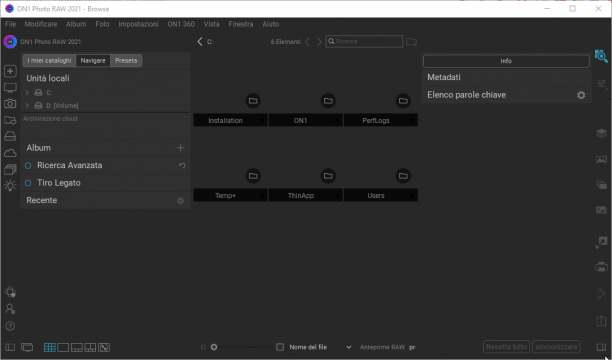Click the user account icon

10,309
